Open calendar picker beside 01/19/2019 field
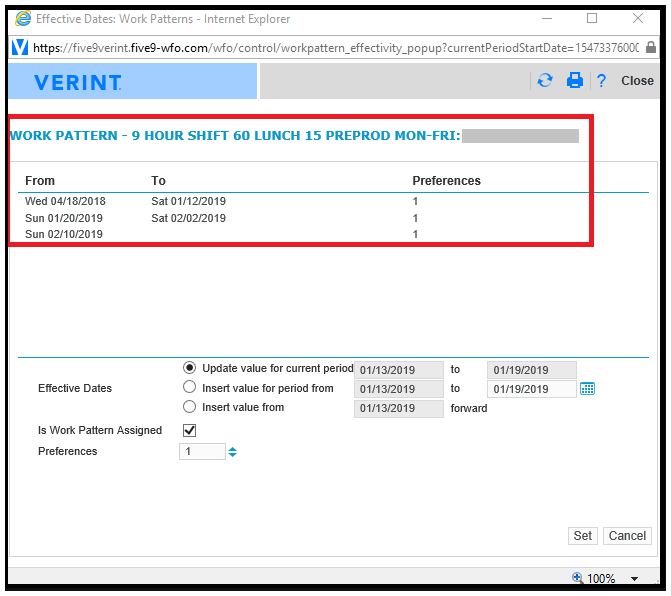This screenshot has width=671, height=596. click(x=587, y=388)
